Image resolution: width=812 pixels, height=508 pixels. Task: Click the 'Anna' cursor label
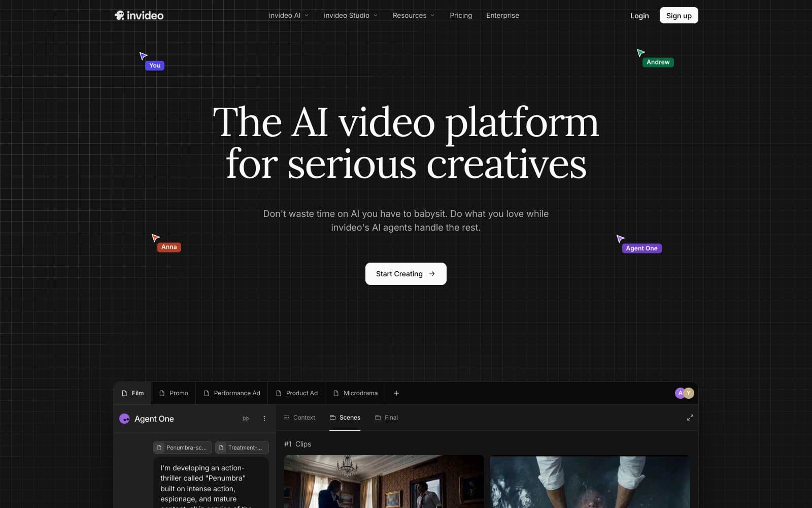(x=169, y=247)
